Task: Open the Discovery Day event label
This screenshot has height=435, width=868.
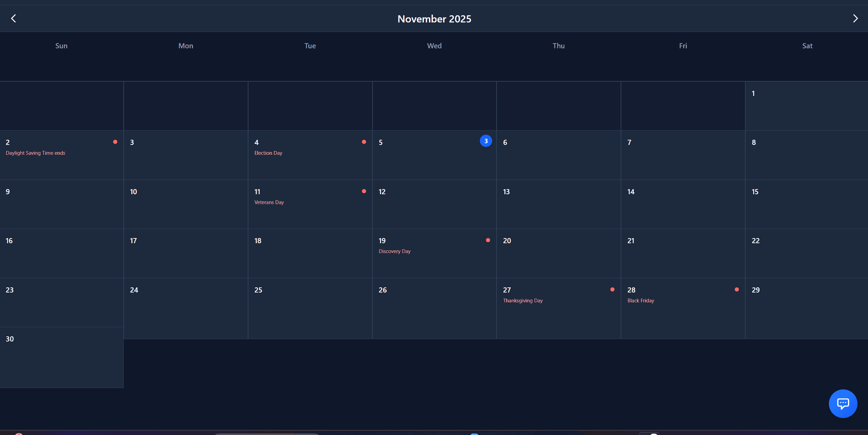Action: 394,251
